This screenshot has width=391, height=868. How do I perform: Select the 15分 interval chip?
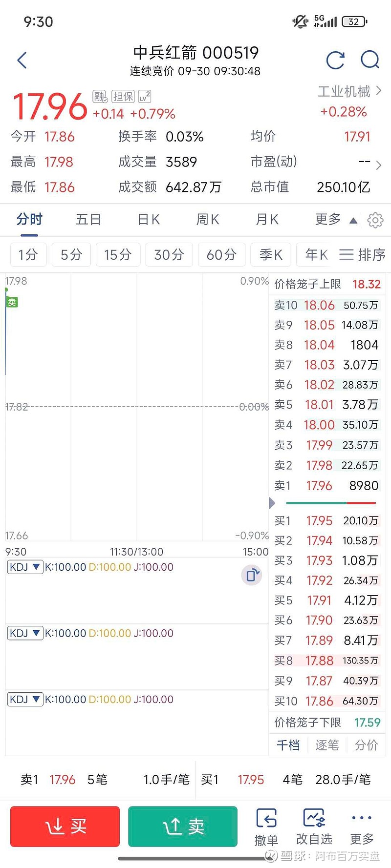pos(118,255)
